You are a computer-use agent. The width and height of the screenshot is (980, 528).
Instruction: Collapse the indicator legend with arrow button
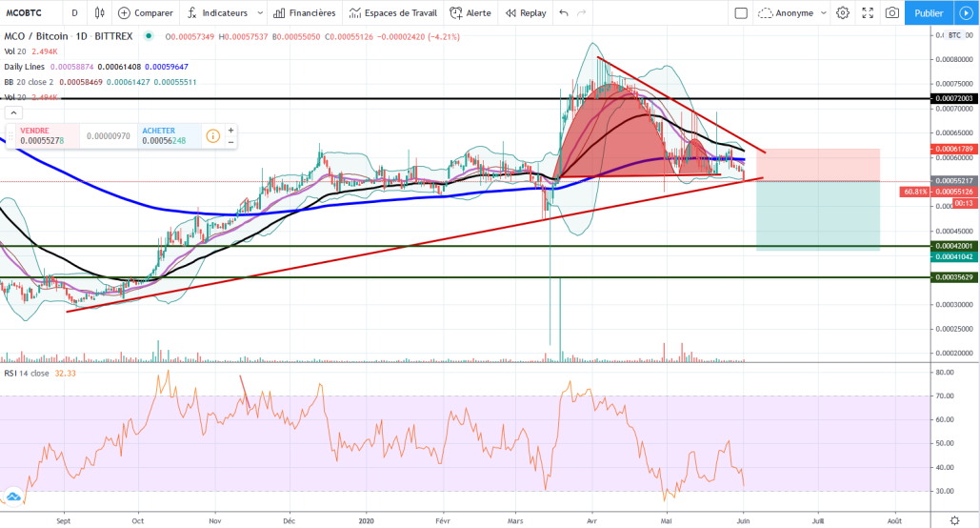tap(13, 112)
